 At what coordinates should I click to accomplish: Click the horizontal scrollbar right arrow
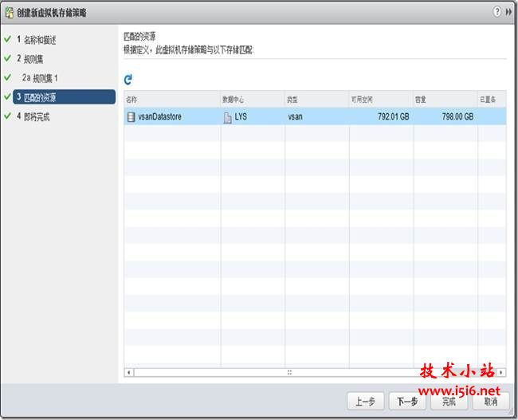501,372
